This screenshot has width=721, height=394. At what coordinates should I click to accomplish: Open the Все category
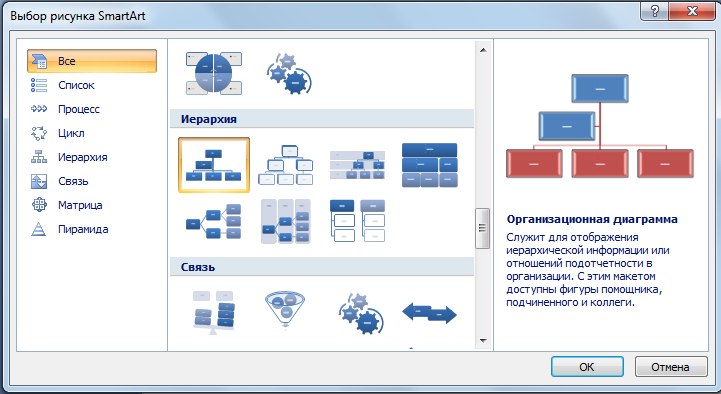92,61
